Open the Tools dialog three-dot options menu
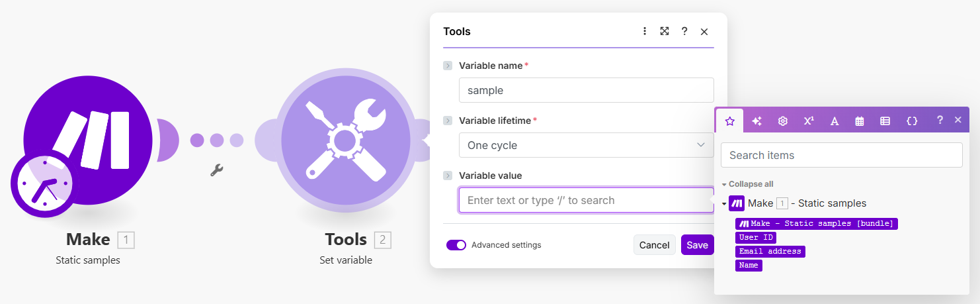This screenshot has height=304, width=980. (645, 31)
